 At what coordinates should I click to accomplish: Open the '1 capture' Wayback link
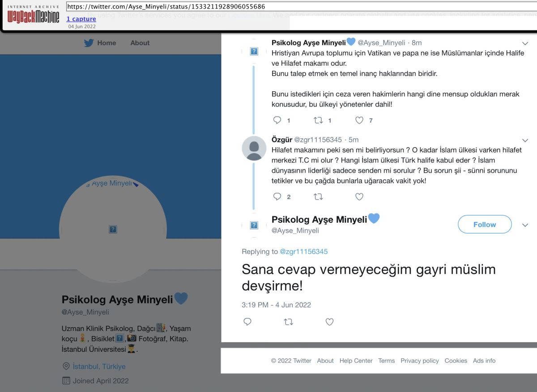click(81, 19)
